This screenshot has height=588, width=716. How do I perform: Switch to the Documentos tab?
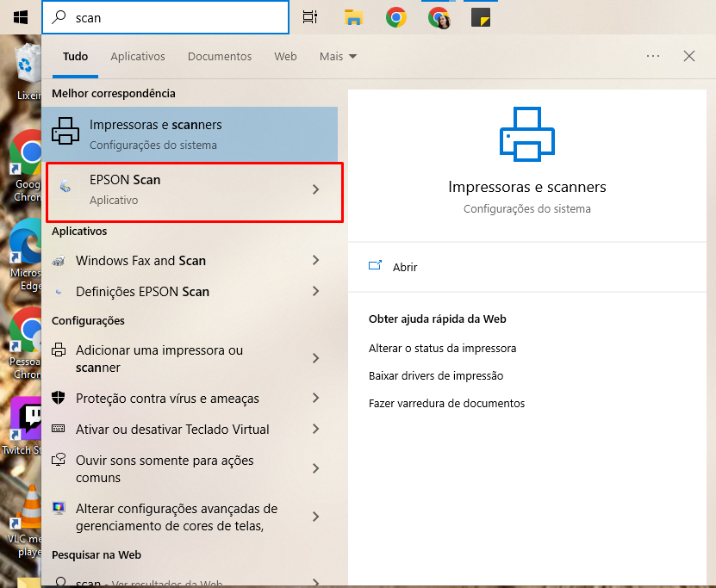point(220,57)
